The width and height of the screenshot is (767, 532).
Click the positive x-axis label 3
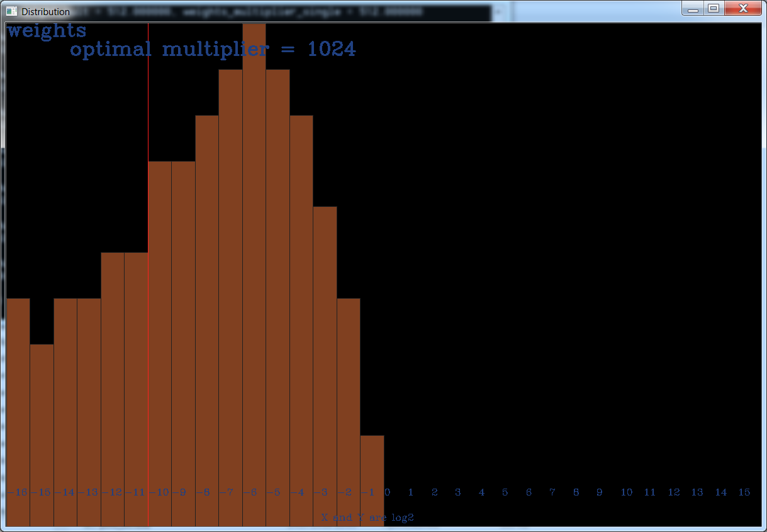(x=458, y=492)
